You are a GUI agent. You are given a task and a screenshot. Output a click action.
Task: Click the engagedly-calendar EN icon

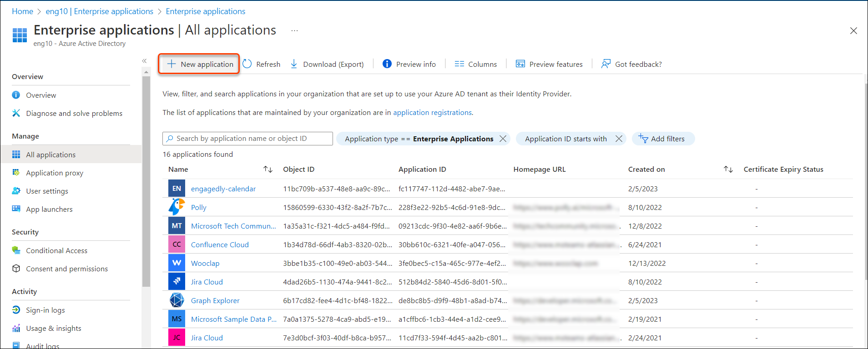click(177, 188)
